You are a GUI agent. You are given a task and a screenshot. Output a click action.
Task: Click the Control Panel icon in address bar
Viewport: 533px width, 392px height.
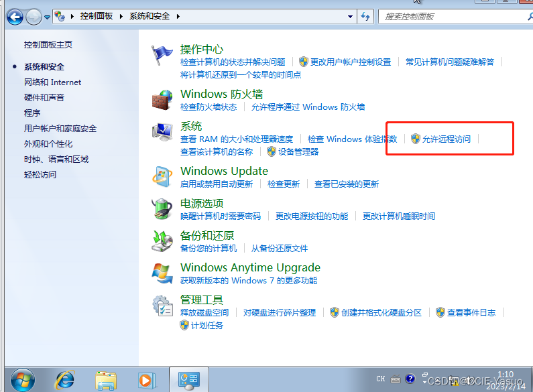(x=60, y=16)
